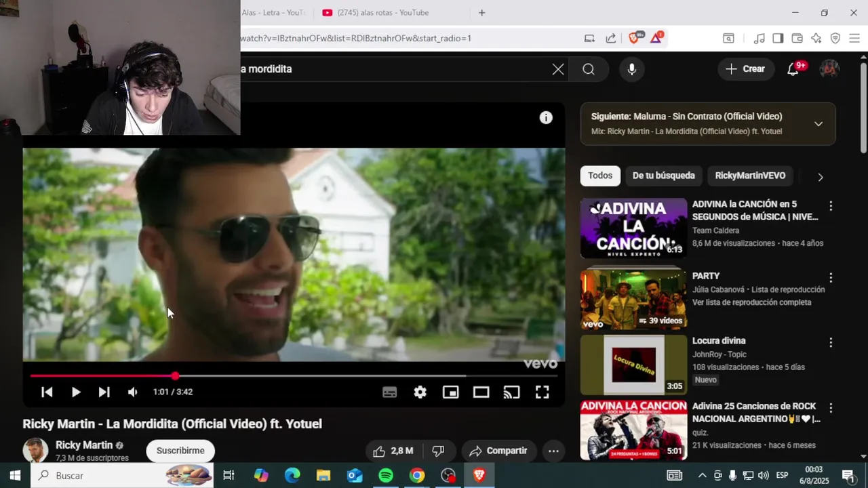The height and width of the screenshot is (488, 868).
Task: Open the PARTY playlist thumbnail
Action: pyautogui.click(x=633, y=299)
